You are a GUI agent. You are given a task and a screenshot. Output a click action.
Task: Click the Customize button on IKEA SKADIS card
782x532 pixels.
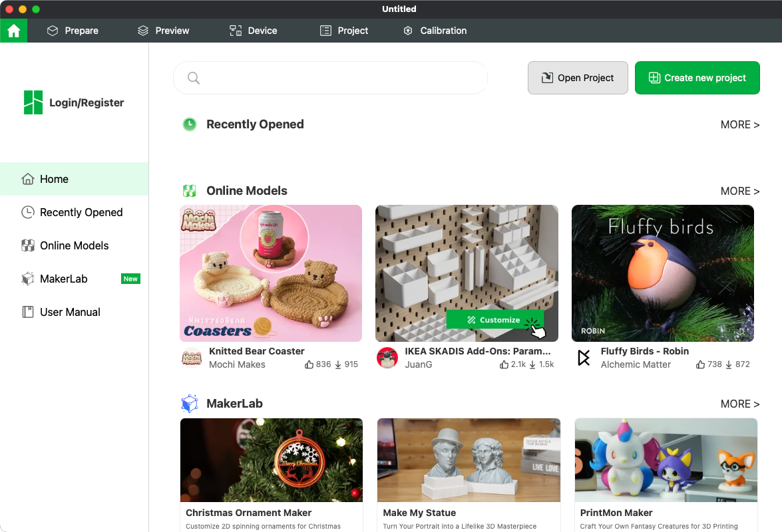point(494,320)
